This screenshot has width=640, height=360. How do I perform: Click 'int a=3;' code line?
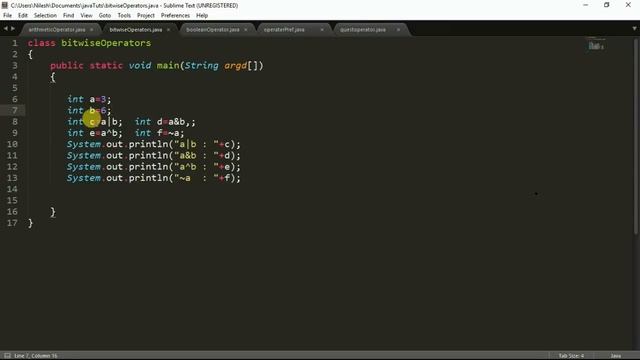(x=89, y=99)
